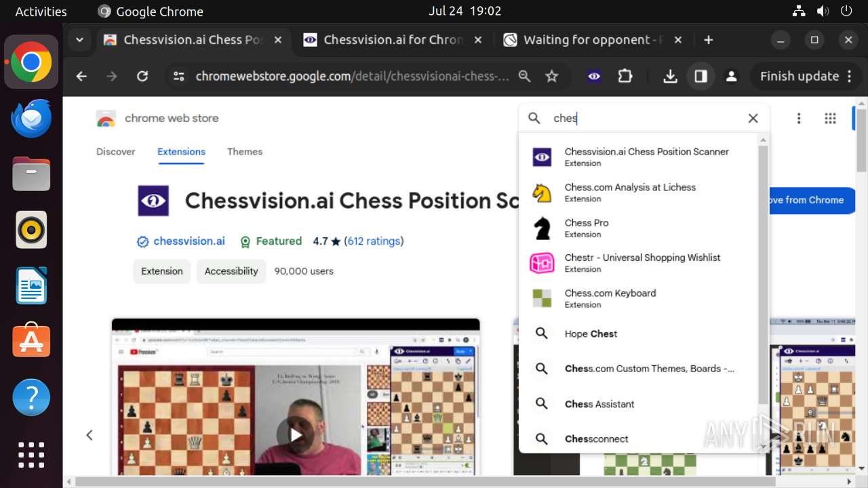Launch Thunderbird from the dock
868x488 pixels.
click(31, 119)
